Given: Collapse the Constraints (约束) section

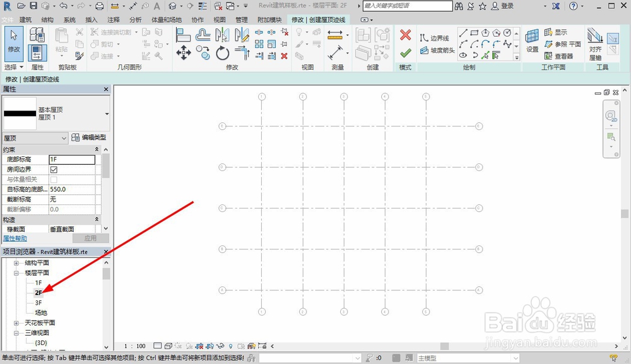Looking at the screenshot, I should tap(97, 150).
